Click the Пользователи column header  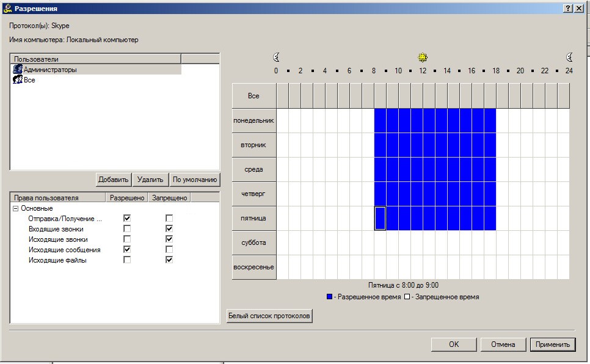[95, 59]
